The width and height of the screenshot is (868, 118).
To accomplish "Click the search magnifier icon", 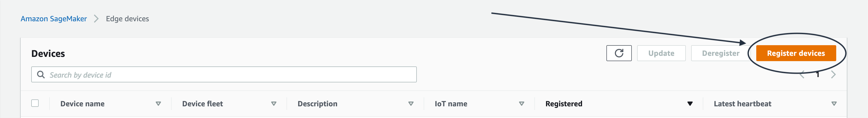I will [41, 74].
